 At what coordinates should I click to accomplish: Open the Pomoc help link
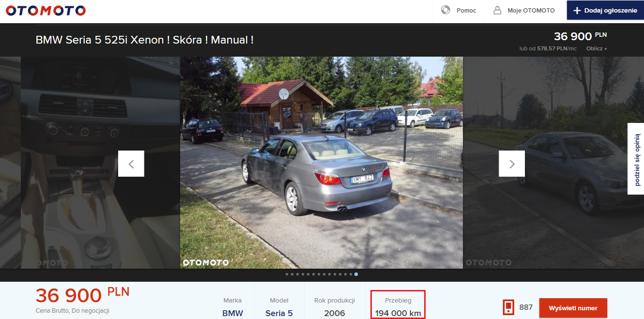tap(466, 10)
